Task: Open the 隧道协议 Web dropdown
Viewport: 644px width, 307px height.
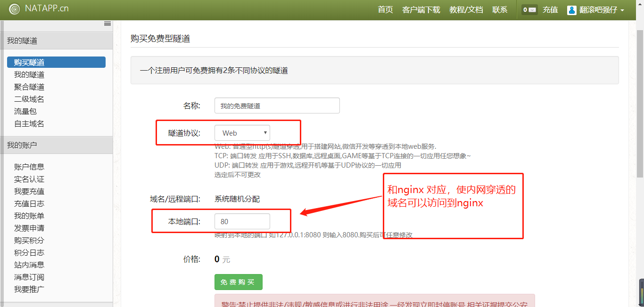Action: point(242,133)
